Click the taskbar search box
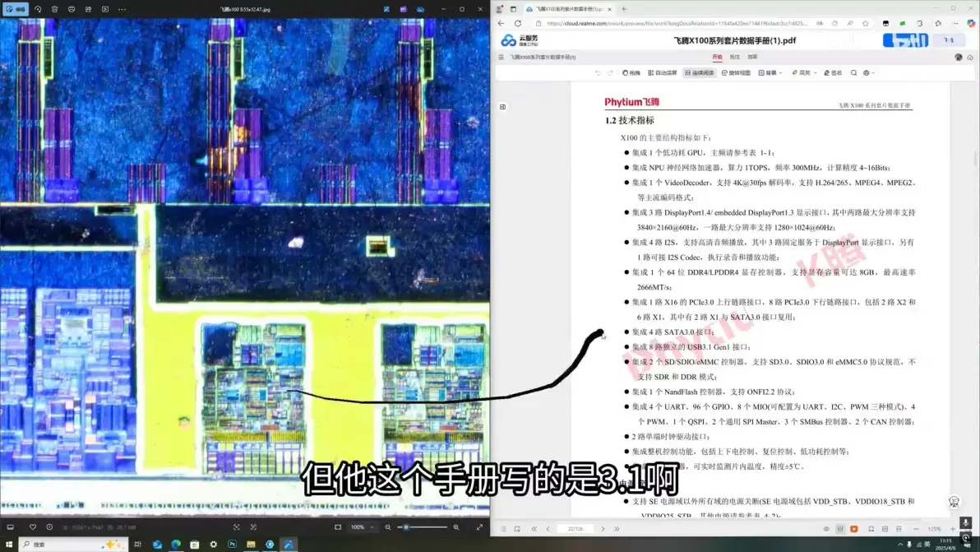Viewport: 980px width, 552px height. tap(73, 545)
